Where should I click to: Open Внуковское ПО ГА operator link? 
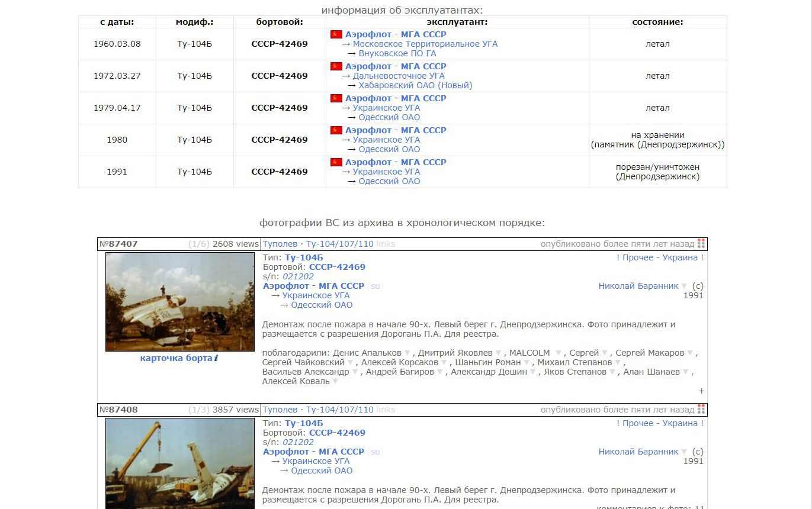(x=397, y=53)
